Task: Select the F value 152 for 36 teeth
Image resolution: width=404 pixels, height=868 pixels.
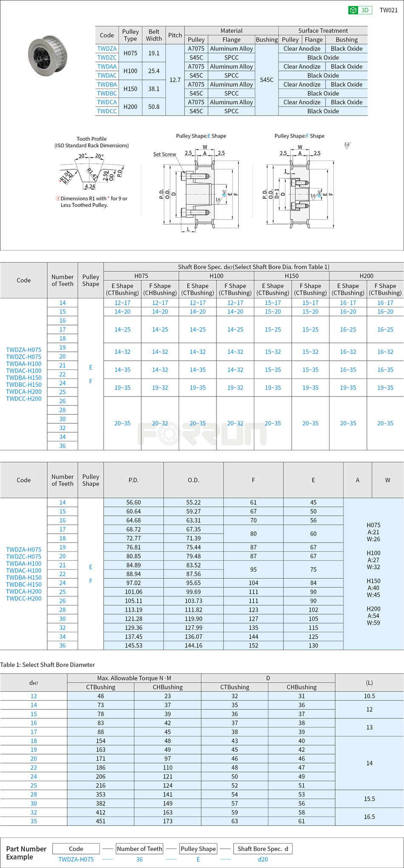Action: click(x=253, y=645)
